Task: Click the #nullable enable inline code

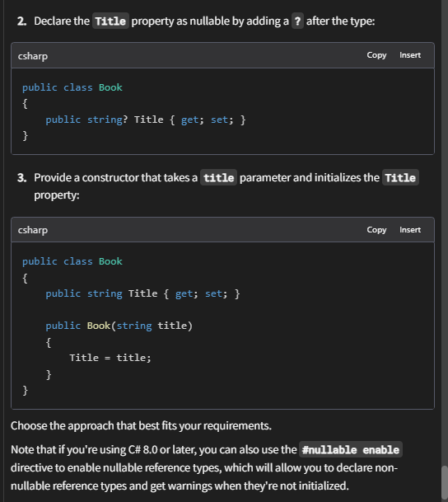Action: (x=351, y=450)
